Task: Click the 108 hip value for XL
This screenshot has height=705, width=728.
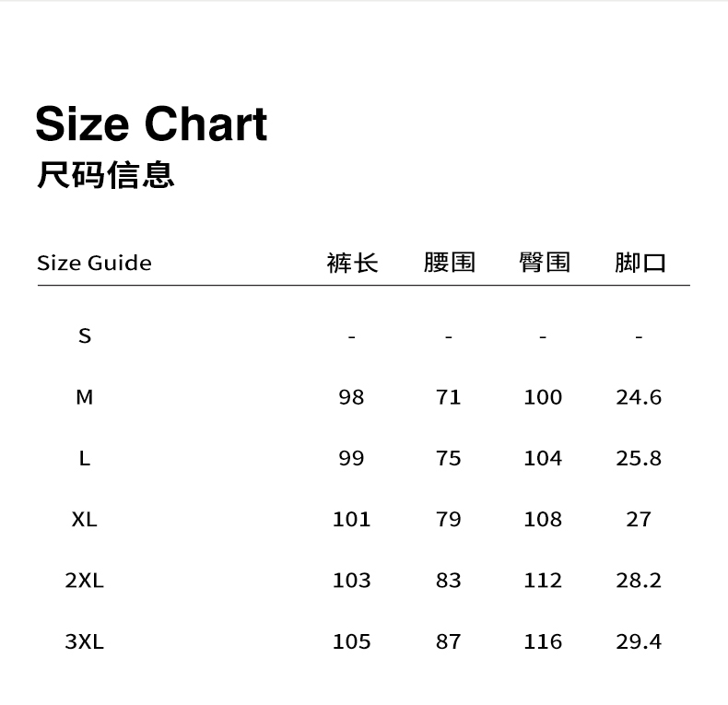Action: (543, 519)
